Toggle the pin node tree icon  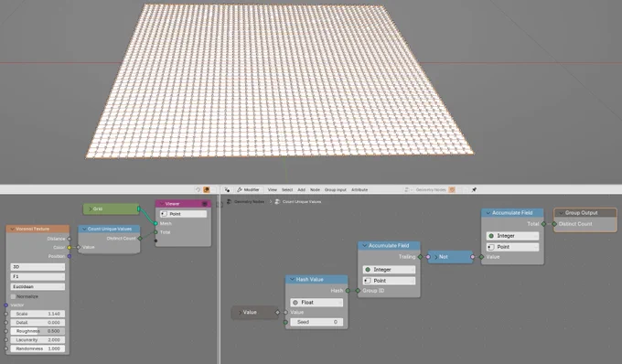474,190
